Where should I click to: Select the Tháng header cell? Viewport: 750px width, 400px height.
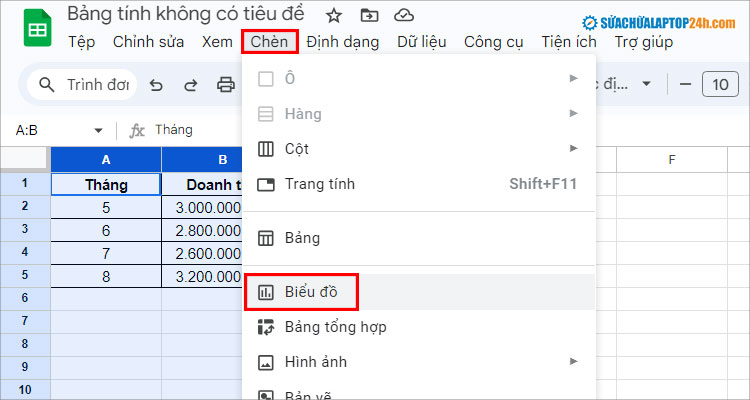(x=106, y=184)
